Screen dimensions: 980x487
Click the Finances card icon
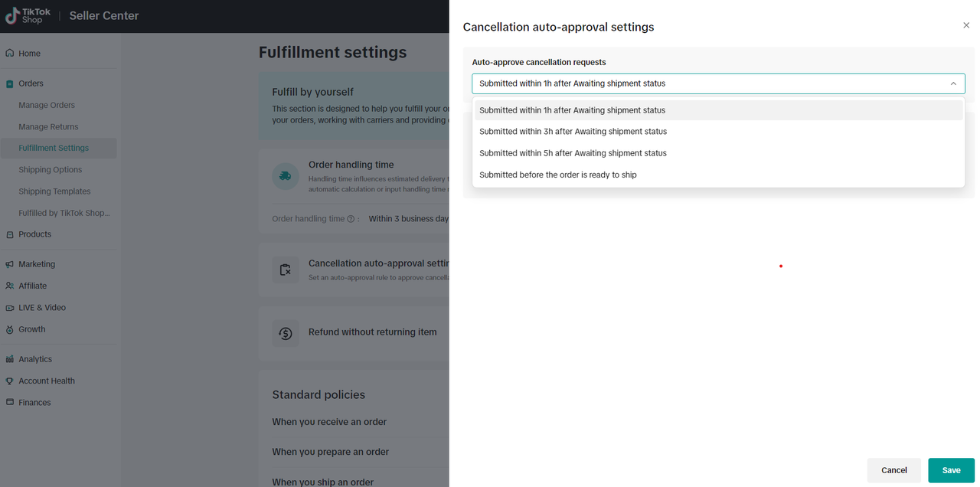click(x=10, y=402)
